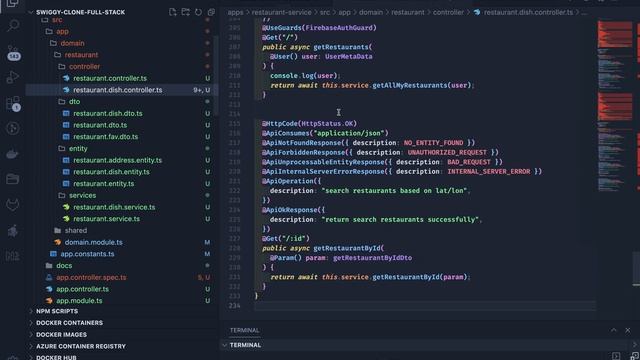Open Source Control with the 143 badge
The image size is (640, 360).
point(13,53)
